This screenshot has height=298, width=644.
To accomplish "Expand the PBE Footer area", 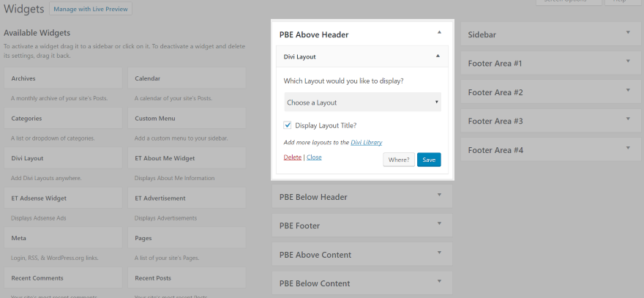I will [x=439, y=225].
